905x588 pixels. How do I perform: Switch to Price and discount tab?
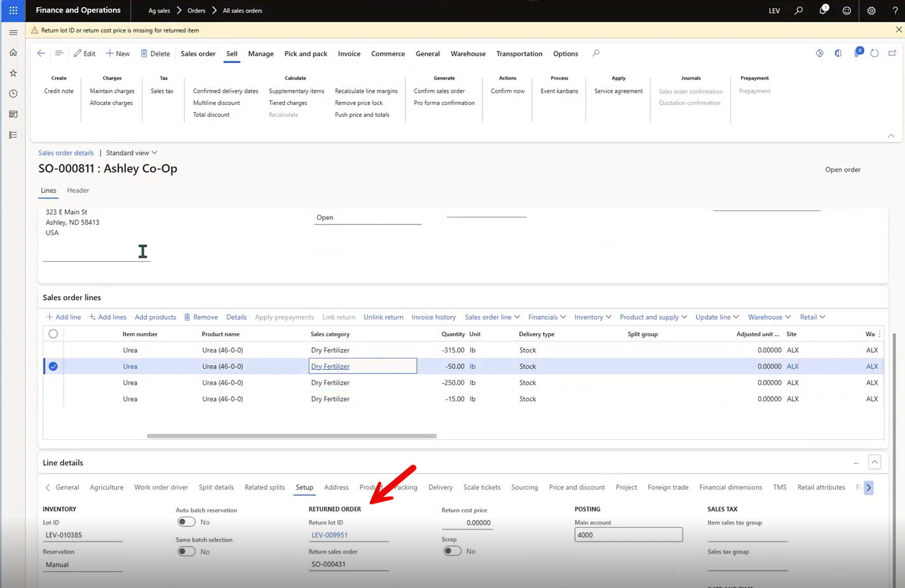tap(577, 488)
